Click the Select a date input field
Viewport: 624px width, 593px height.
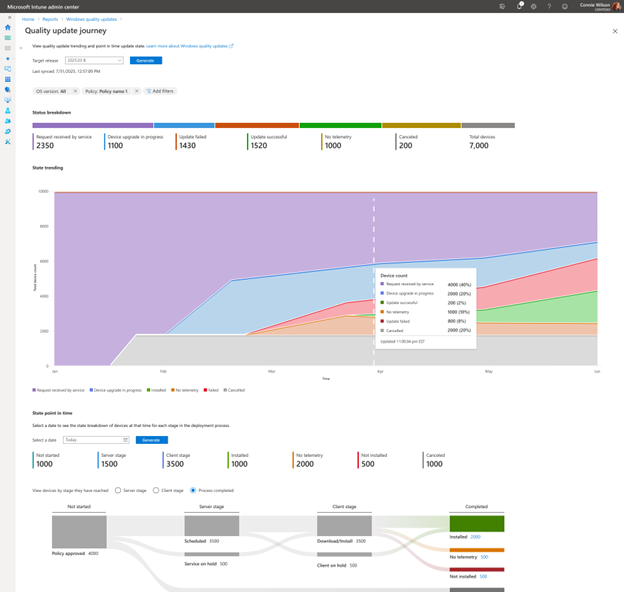click(x=96, y=440)
